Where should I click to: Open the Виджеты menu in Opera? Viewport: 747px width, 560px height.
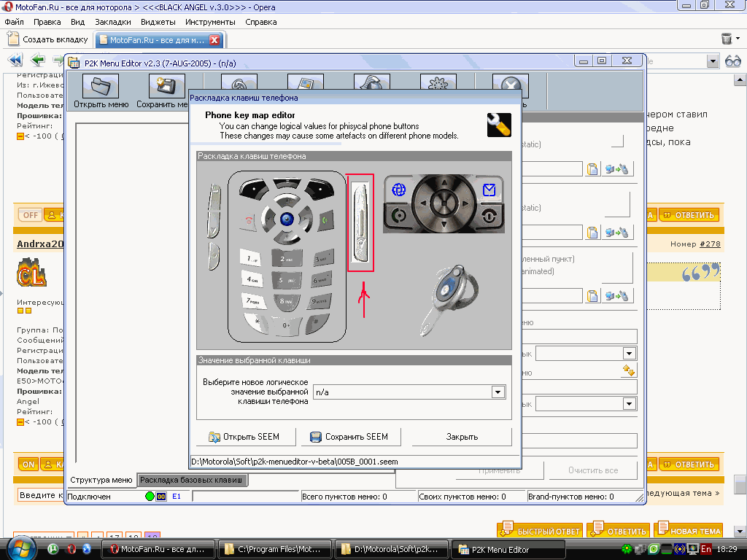pyautogui.click(x=158, y=22)
